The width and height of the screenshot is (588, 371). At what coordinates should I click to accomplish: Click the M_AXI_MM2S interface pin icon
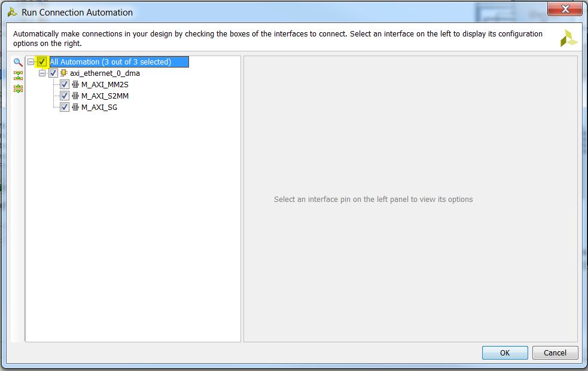pos(75,85)
